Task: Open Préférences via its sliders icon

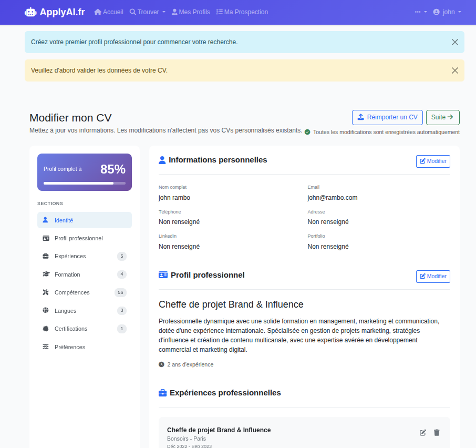Action: pyautogui.click(x=45, y=347)
